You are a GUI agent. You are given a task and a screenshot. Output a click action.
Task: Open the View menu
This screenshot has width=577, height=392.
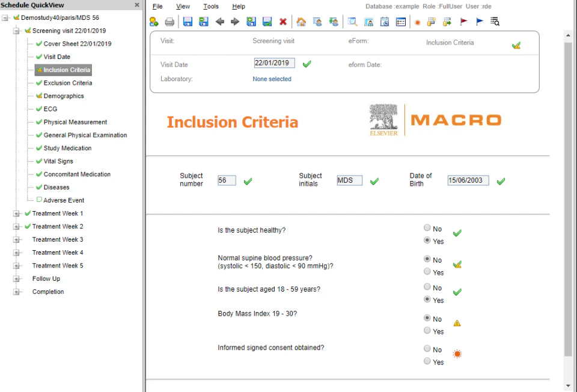[183, 6]
